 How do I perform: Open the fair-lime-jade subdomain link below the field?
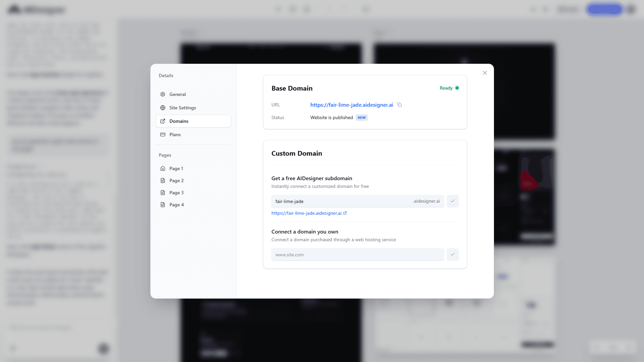click(306, 213)
